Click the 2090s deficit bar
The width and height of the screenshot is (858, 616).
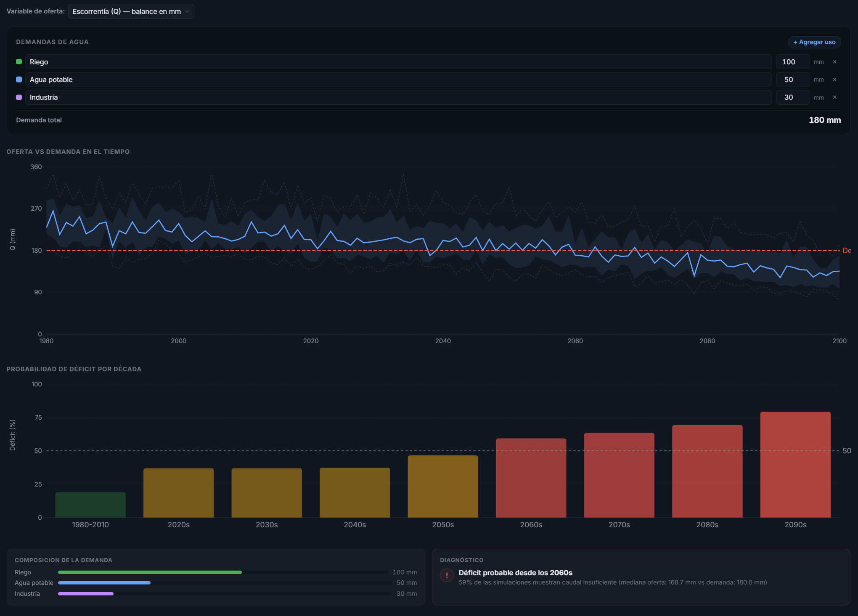tap(795, 465)
